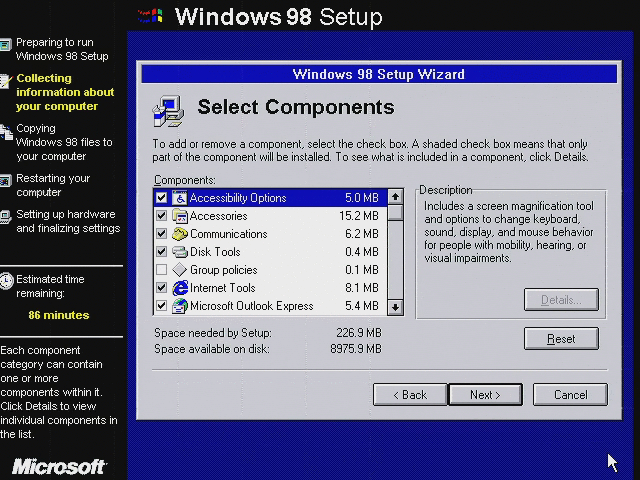Click the 8975.9 MB space available value
This screenshot has height=480, width=640.
[356, 349]
